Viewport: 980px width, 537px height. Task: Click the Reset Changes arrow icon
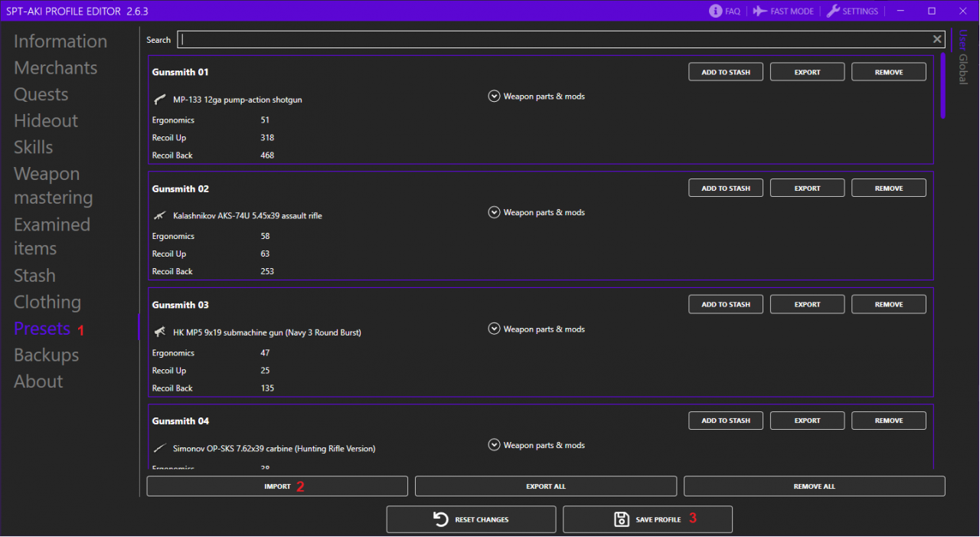[441, 519]
